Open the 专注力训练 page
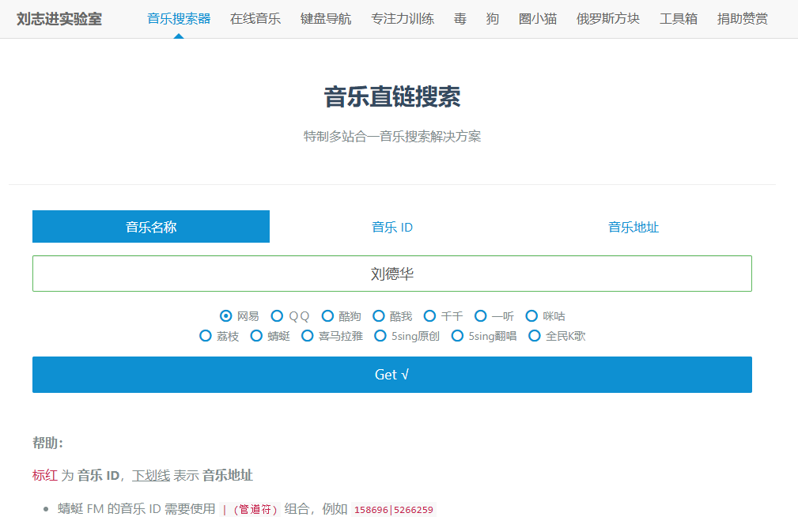Viewport: 798px width, 532px height. (x=403, y=19)
